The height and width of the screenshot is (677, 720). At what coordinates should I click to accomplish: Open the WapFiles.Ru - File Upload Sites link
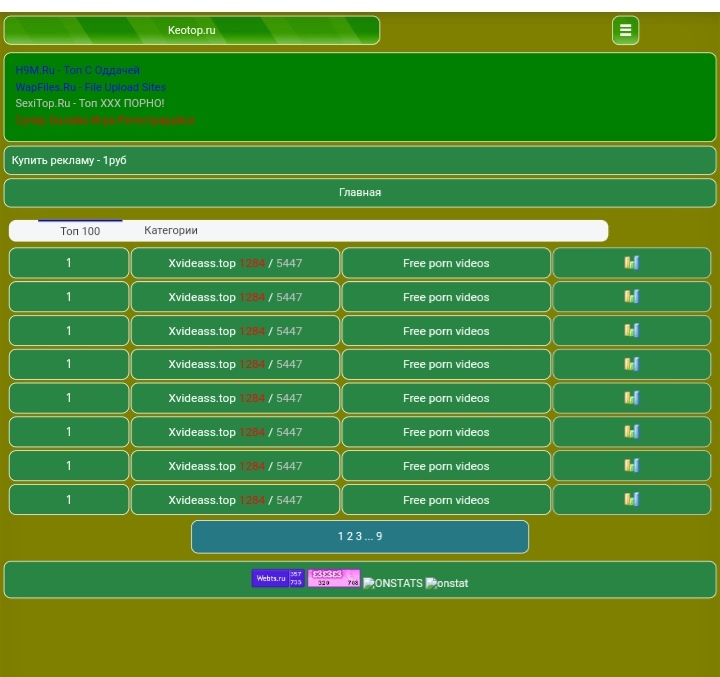pyautogui.click(x=90, y=87)
